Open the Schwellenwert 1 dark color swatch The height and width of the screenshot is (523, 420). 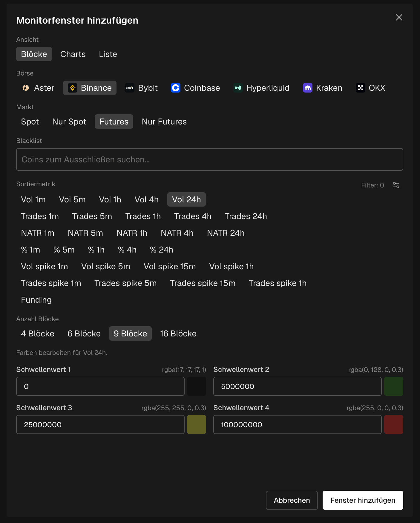197,386
